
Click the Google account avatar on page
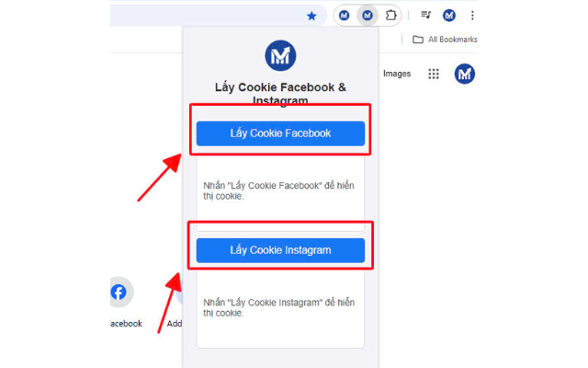tap(465, 74)
